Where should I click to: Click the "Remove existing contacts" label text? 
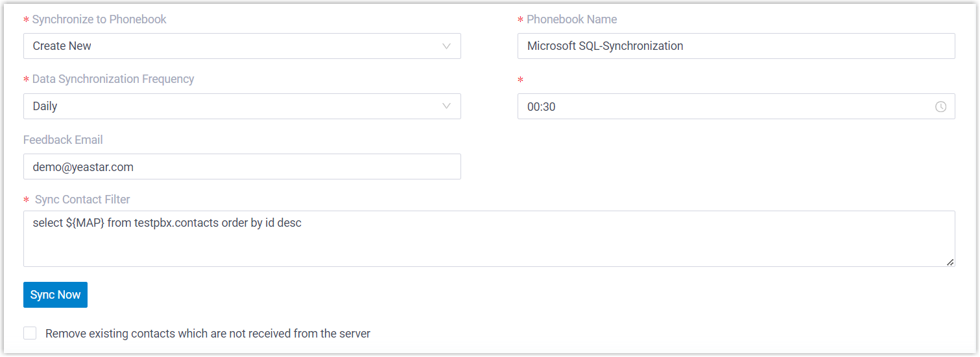click(x=208, y=334)
